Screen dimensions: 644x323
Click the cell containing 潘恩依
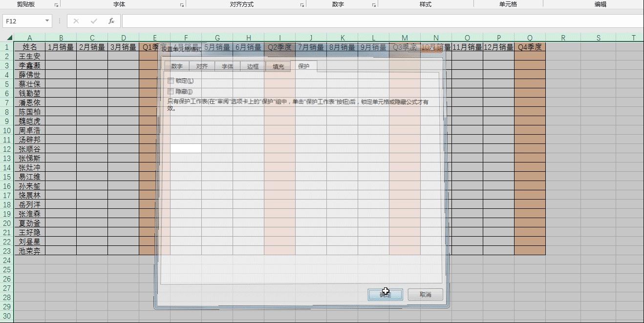(30, 102)
